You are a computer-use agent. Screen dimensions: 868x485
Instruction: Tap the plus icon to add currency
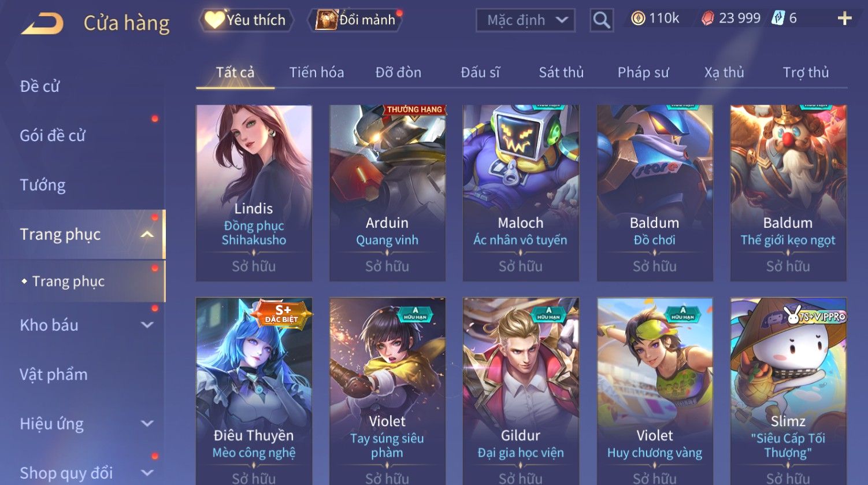tap(844, 18)
